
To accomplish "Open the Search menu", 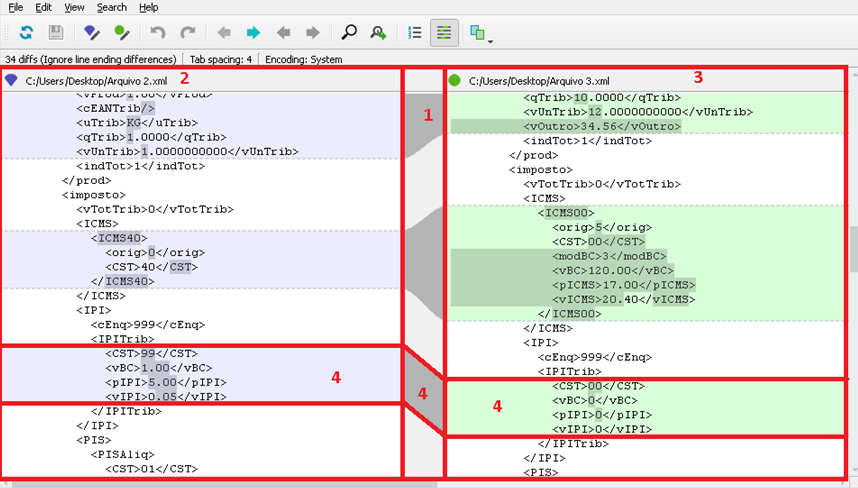I will click(112, 7).
